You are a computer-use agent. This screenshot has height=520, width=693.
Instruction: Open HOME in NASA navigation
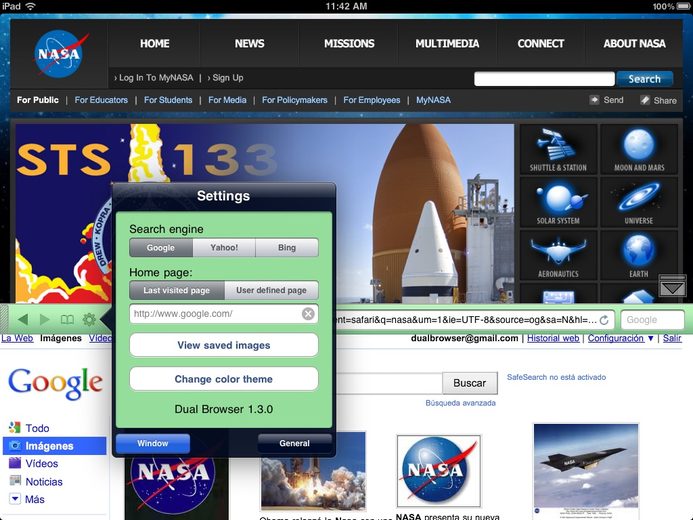[155, 43]
